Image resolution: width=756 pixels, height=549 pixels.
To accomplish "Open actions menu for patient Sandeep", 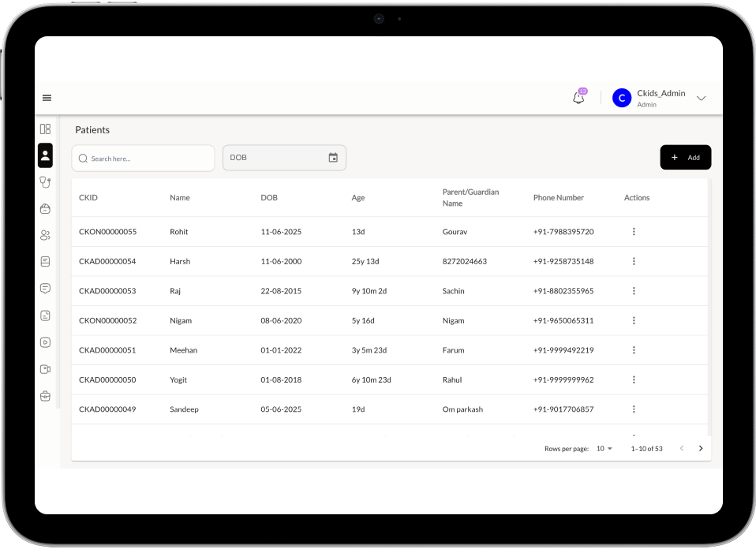I will tap(634, 409).
